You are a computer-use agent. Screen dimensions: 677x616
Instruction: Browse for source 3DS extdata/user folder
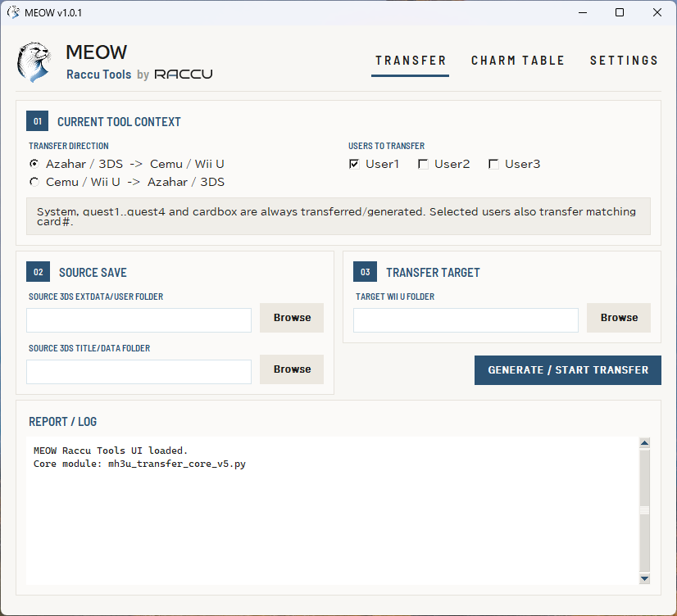292,318
